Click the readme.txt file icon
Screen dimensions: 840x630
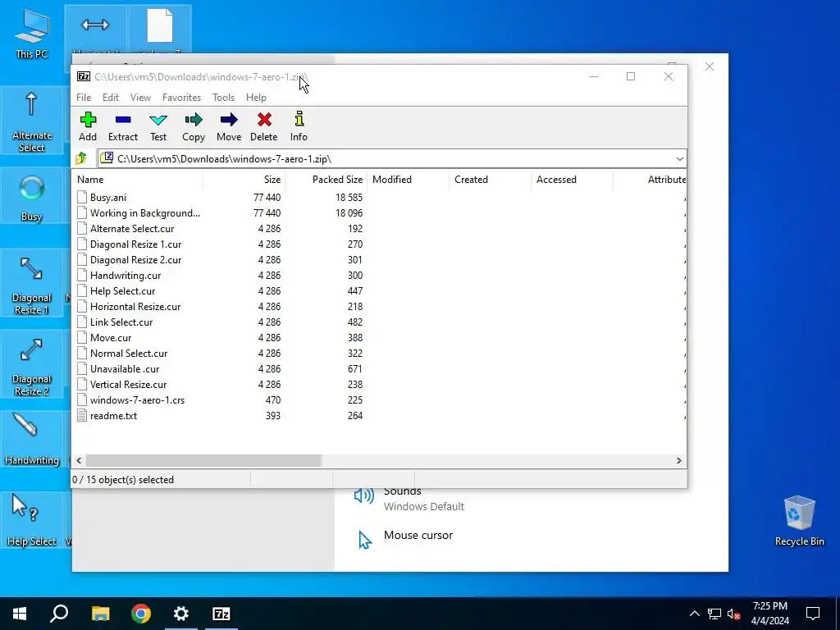click(82, 415)
